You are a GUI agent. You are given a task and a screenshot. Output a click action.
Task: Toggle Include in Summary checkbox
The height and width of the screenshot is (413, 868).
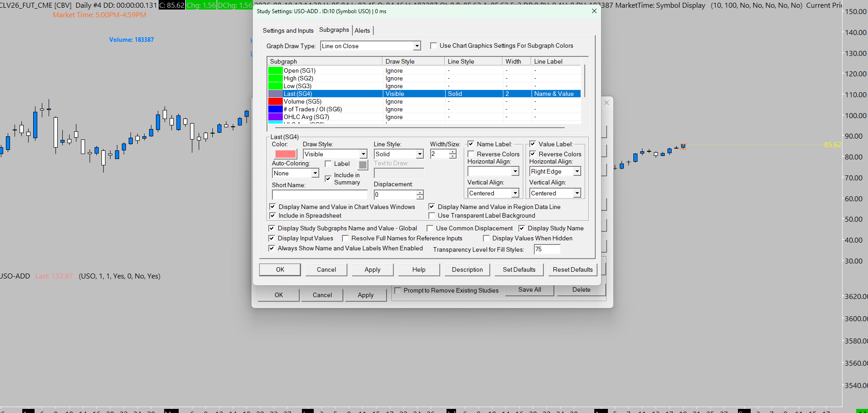pos(328,179)
